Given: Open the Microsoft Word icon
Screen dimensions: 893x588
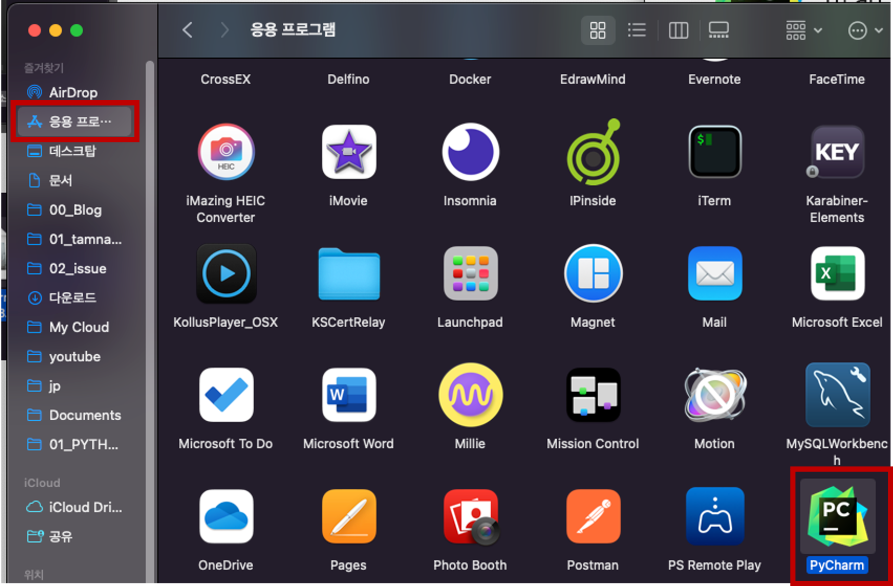Looking at the screenshot, I should (x=349, y=395).
